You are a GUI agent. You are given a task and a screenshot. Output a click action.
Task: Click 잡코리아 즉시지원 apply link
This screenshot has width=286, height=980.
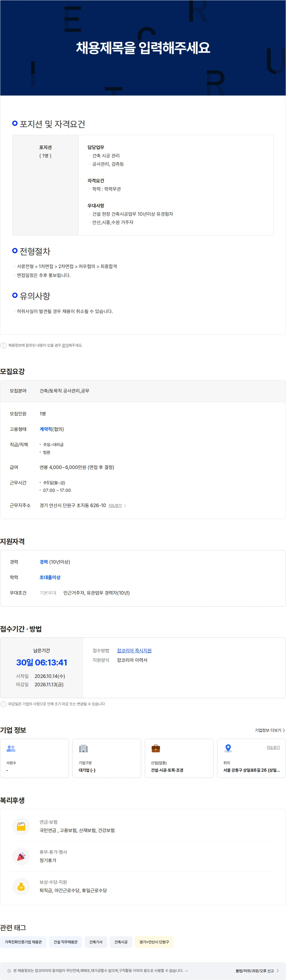[134, 651]
